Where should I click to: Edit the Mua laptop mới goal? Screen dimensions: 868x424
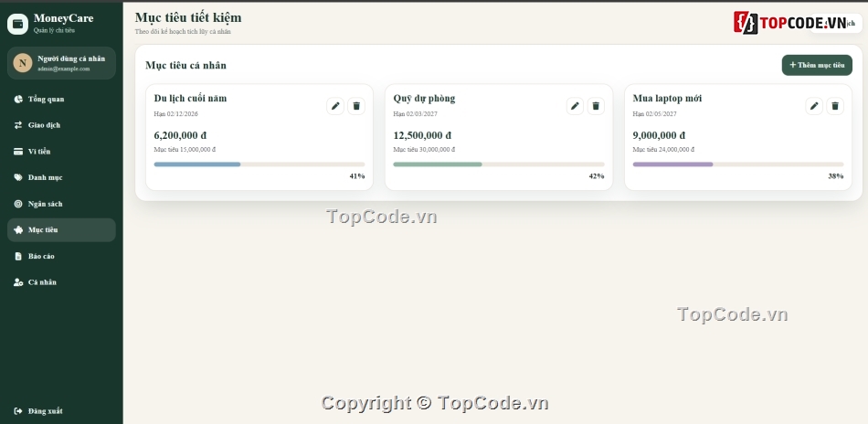814,106
